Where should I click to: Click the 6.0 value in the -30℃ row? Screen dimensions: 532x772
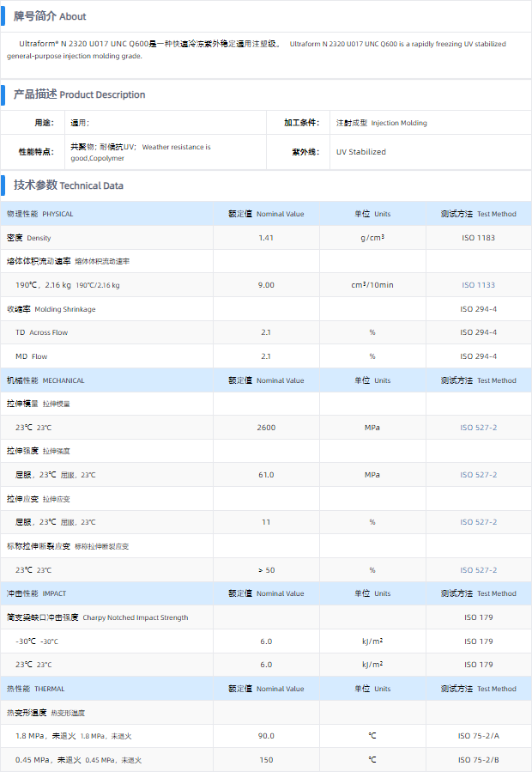(x=266, y=641)
